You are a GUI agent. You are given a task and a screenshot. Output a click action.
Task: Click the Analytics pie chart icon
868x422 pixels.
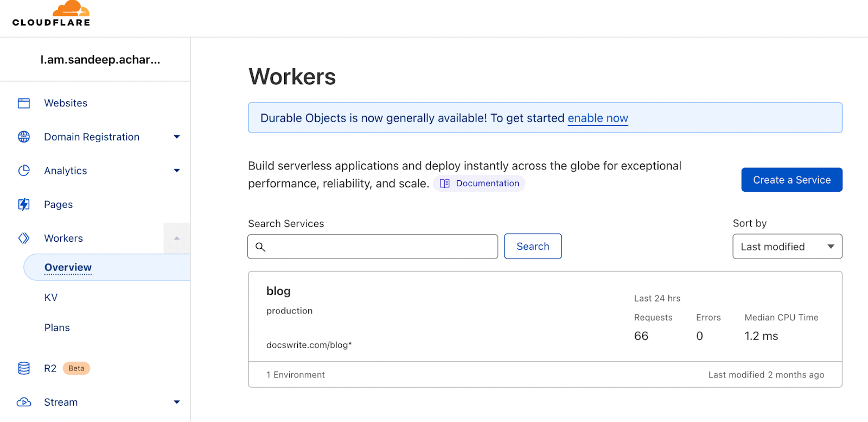[24, 171]
